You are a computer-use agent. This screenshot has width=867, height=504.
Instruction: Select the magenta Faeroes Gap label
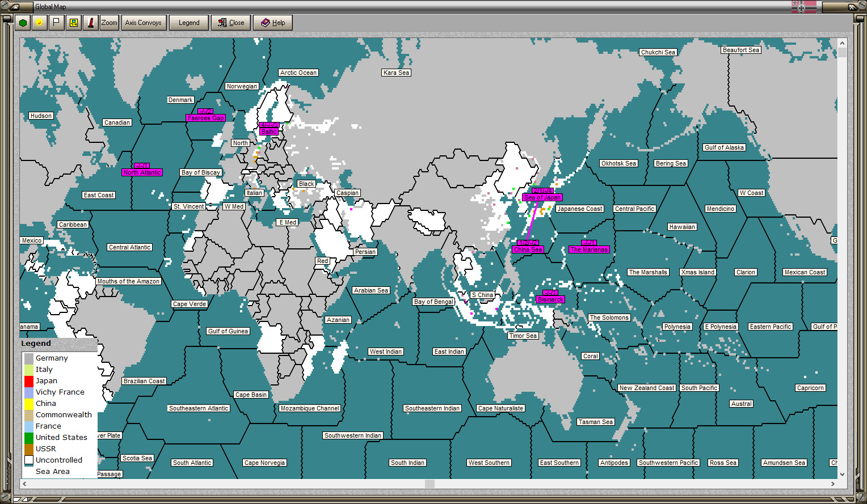click(205, 118)
